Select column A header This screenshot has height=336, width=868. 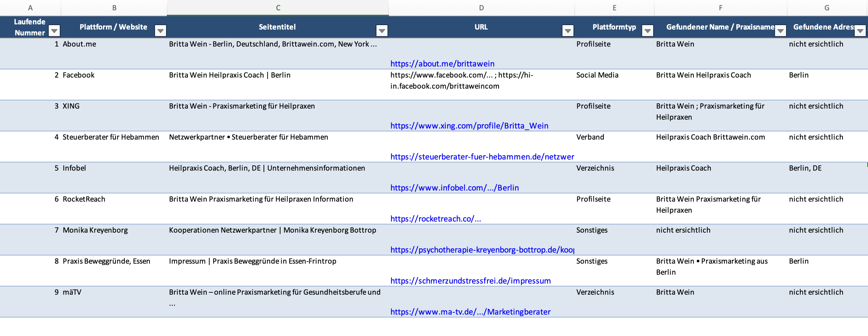(30, 8)
